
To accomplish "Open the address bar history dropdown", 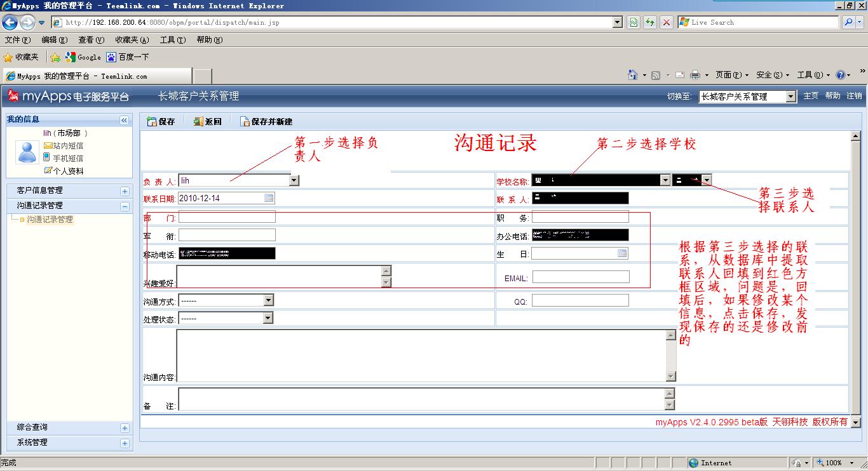I will [617, 22].
